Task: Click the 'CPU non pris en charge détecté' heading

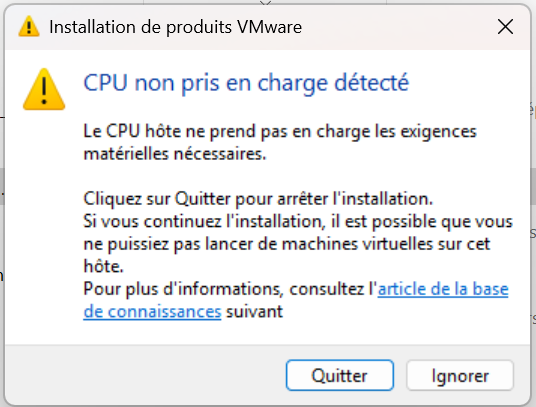Action: [x=246, y=83]
